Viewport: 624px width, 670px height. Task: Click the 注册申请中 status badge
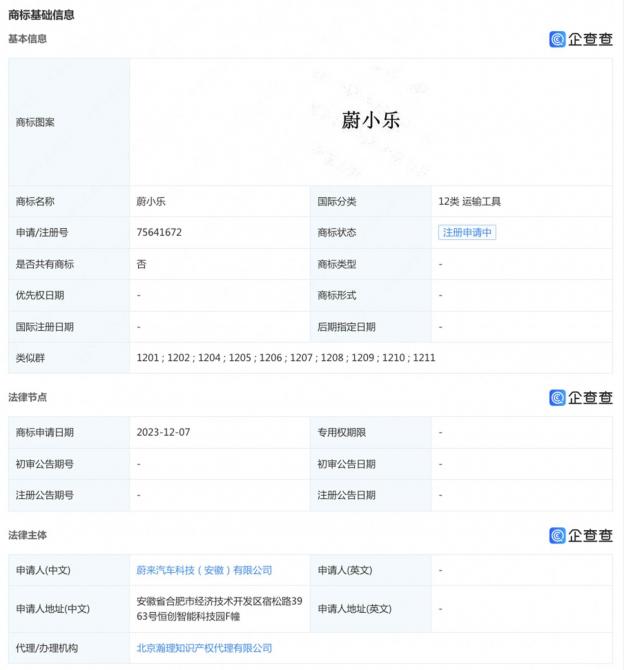coord(467,233)
